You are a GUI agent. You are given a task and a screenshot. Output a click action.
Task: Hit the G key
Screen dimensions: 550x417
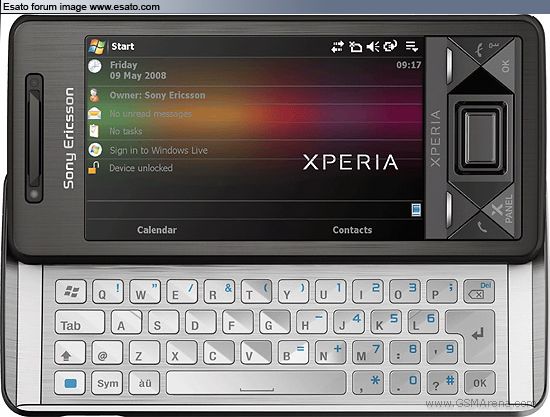pyautogui.click(x=275, y=322)
